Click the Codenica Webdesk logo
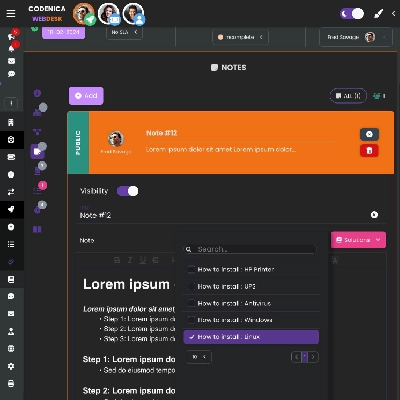Viewport: 400px width, 400px height. [47, 13]
